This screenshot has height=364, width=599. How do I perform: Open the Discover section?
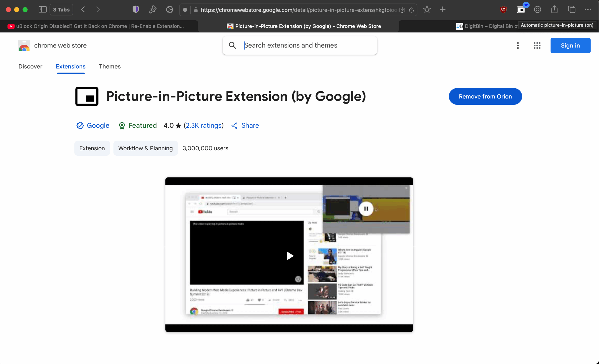(x=30, y=66)
